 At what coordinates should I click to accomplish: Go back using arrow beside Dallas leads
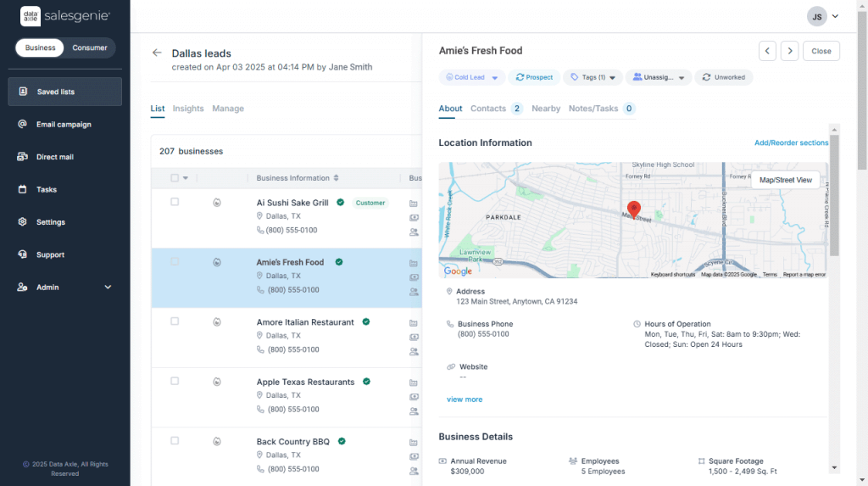pyautogui.click(x=157, y=53)
